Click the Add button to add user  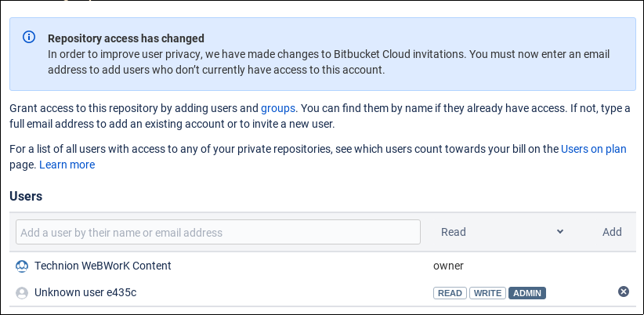(x=612, y=232)
